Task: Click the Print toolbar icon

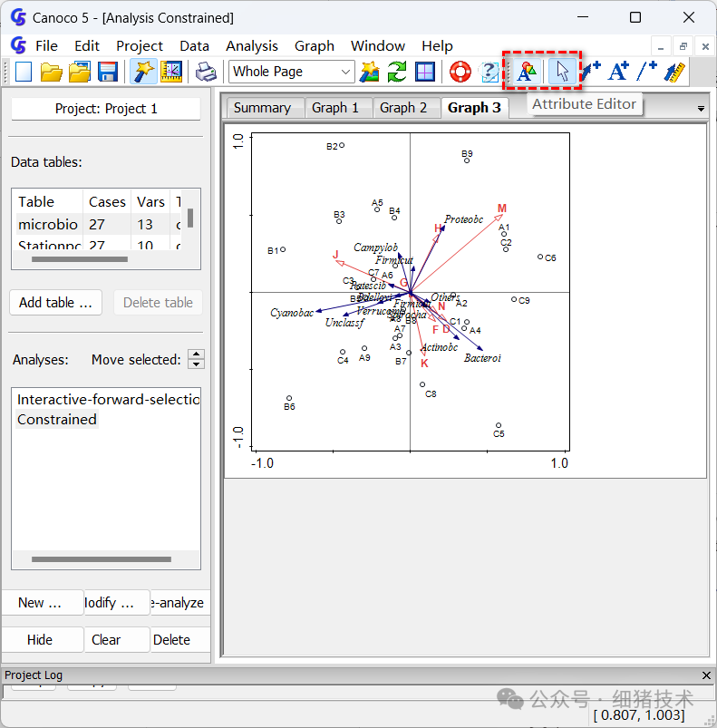Action: point(206,72)
